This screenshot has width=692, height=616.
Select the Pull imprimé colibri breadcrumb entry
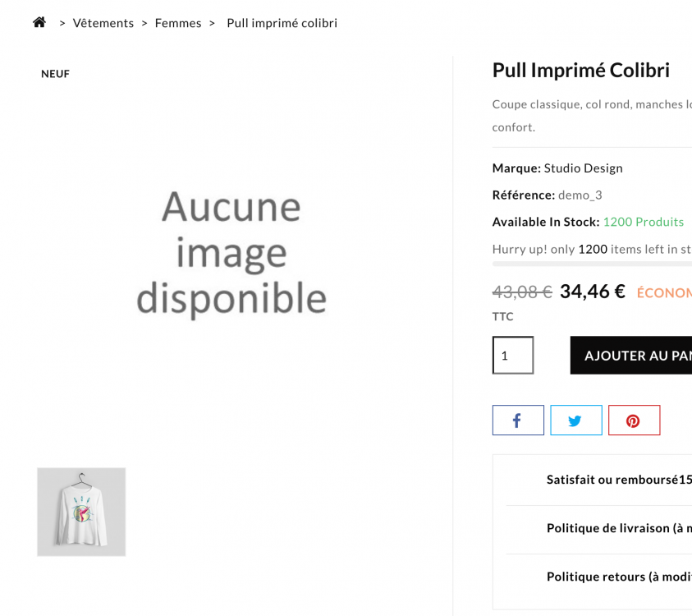point(282,23)
